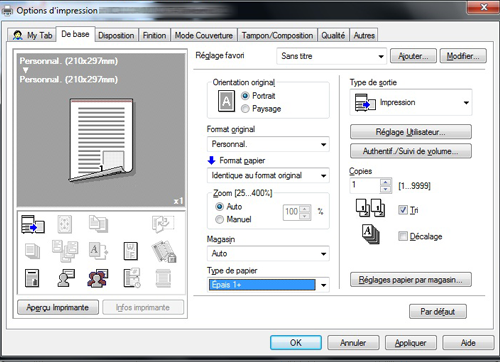Click the Par défaut button
This screenshot has width=500, height=362.
(438, 312)
